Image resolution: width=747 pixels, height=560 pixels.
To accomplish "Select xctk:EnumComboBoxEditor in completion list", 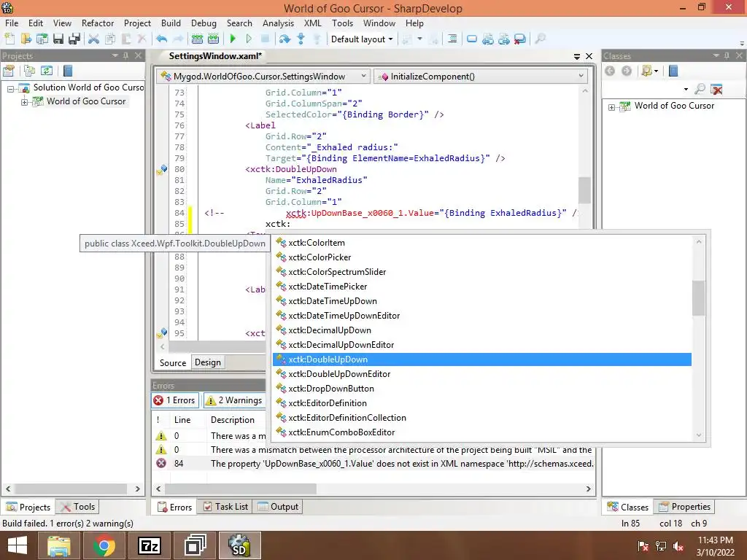I will click(x=482, y=432).
